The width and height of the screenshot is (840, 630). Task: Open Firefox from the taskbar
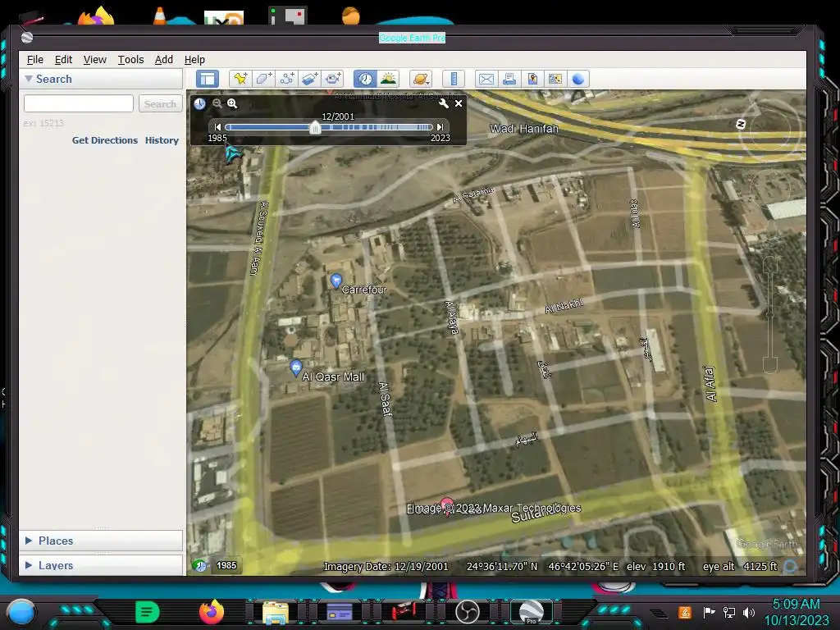pos(212,612)
